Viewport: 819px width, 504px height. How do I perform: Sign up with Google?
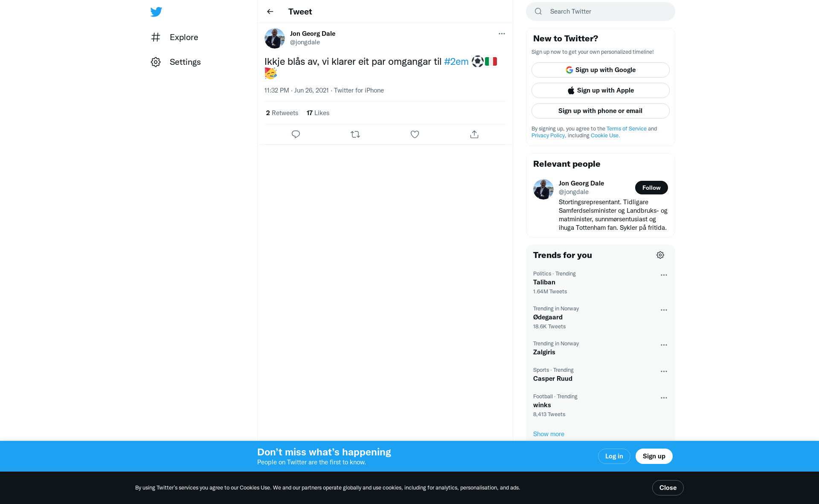point(601,70)
